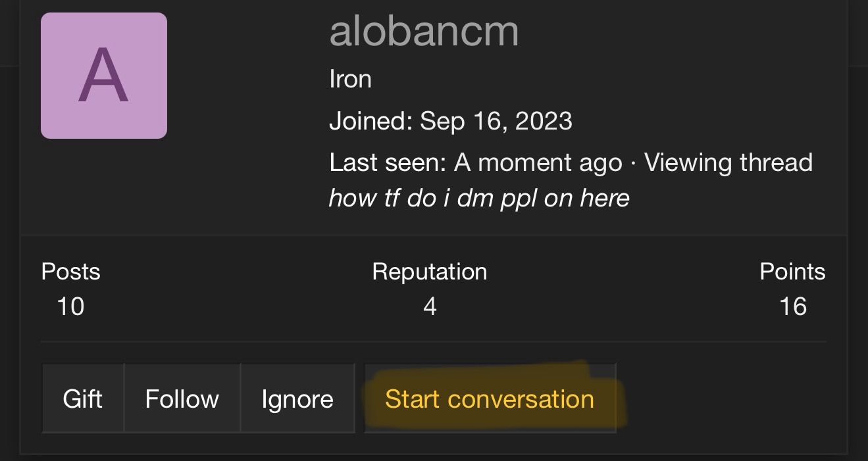Follow the user alobancm
This screenshot has width=868, height=461.
(182, 399)
